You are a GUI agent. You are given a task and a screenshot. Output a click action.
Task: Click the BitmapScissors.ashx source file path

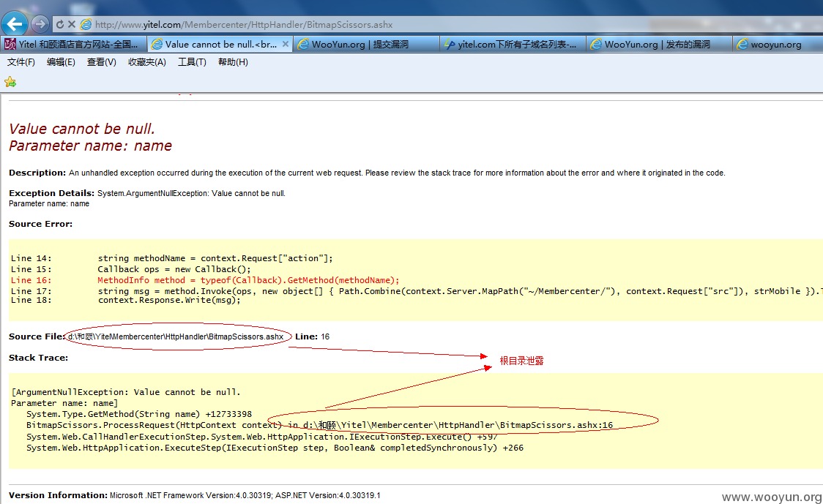pos(176,336)
